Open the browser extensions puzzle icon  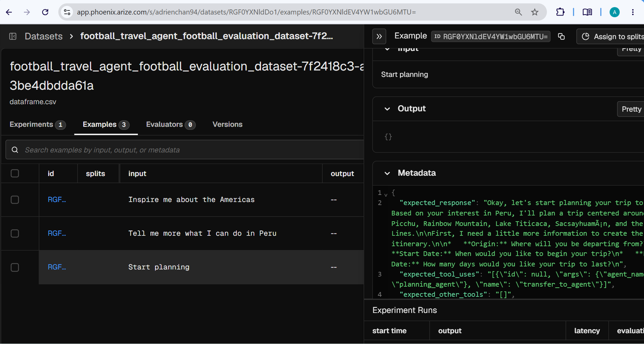tap(560, 12)
